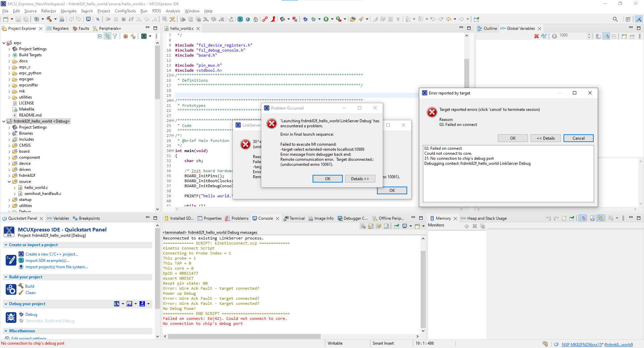Open the Terminate debug session icon
The height and width of the screenshot is (348, 644).
tap(123, 19)
